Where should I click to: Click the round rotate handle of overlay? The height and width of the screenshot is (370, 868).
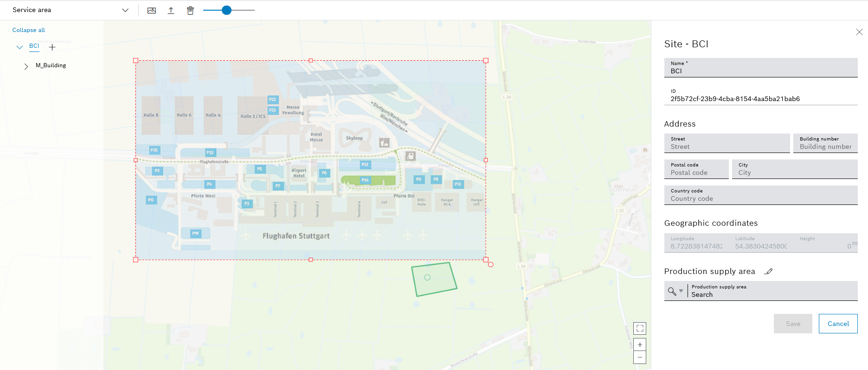coord(491,264)
